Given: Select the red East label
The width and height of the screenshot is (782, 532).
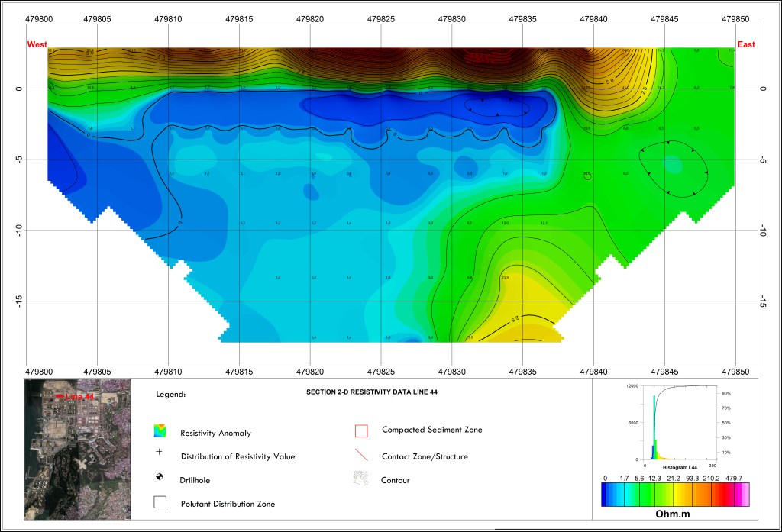Looking at the screenshot, I should [745, 45].
